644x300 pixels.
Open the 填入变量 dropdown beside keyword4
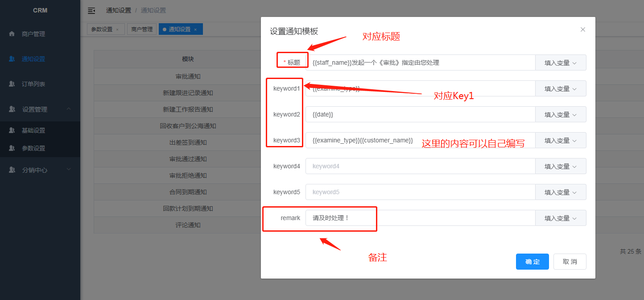point(561,166)
